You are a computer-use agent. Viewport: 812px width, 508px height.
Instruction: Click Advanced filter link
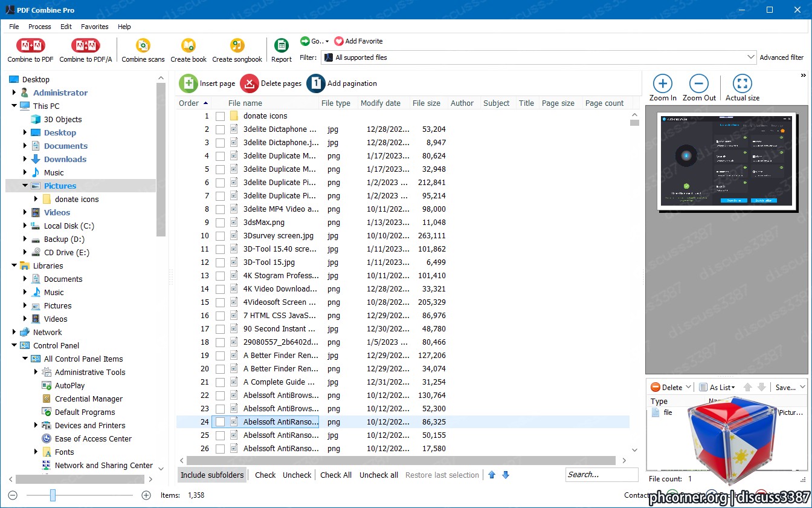pyautogui.click(x=782, y=57)
